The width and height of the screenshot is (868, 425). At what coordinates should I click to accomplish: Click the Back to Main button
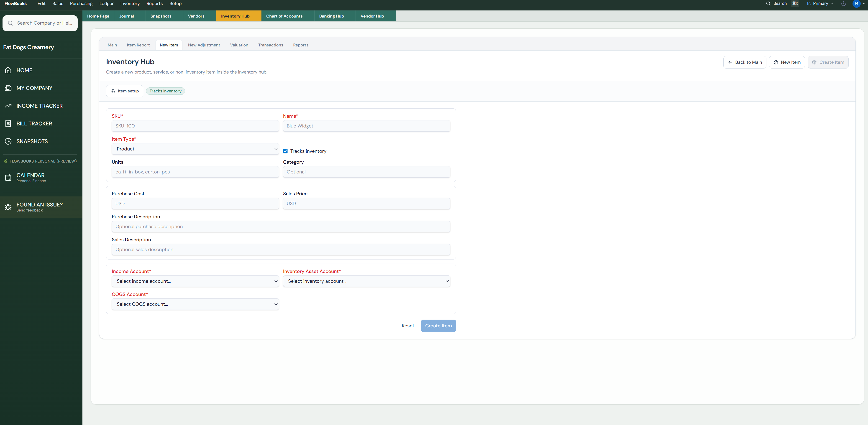pyautogui.click(x=745, y=62)
